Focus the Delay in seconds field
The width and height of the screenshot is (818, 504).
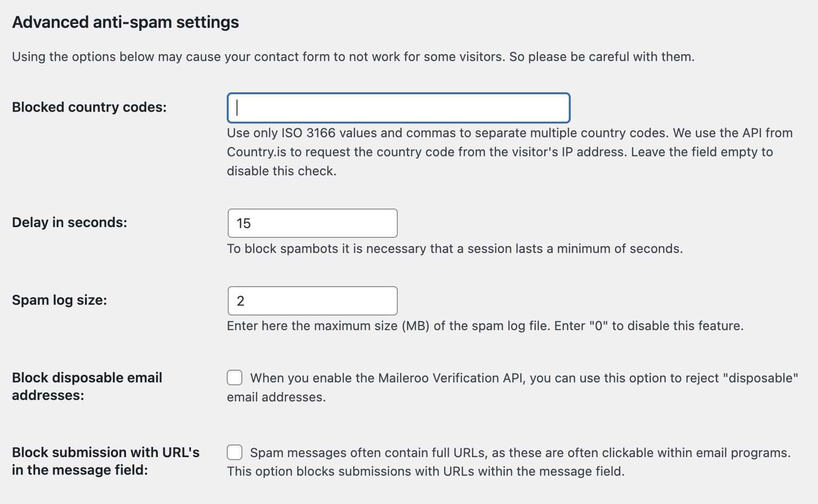(x=312, y=223)
